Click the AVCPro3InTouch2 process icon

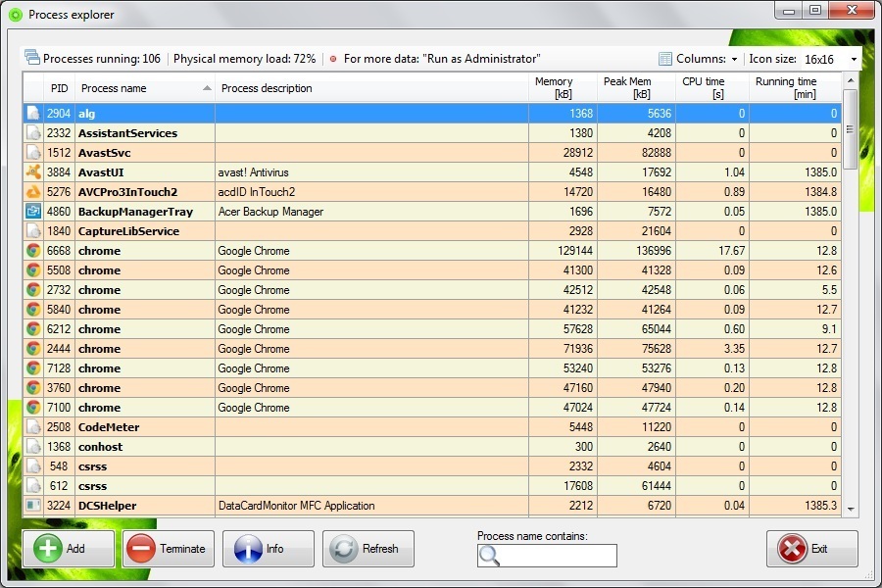[33, 192]
